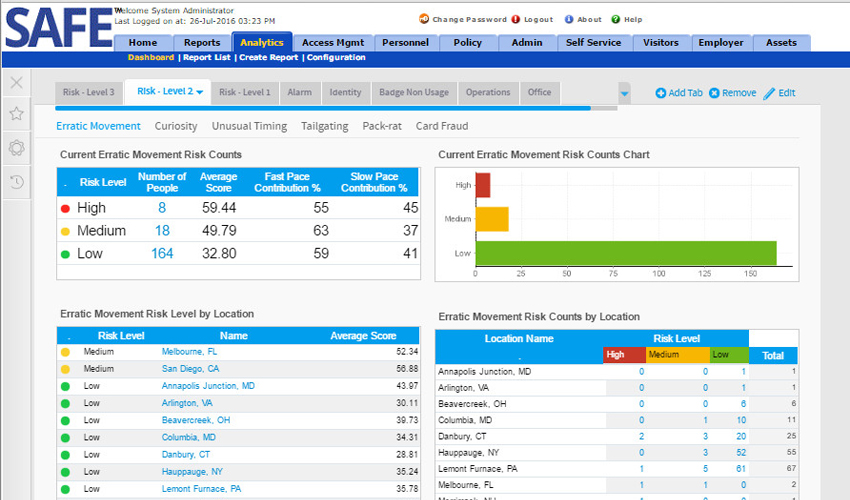Open the High risk people count 8
Screen dimensions: 850x500
(x=162, y=208)
